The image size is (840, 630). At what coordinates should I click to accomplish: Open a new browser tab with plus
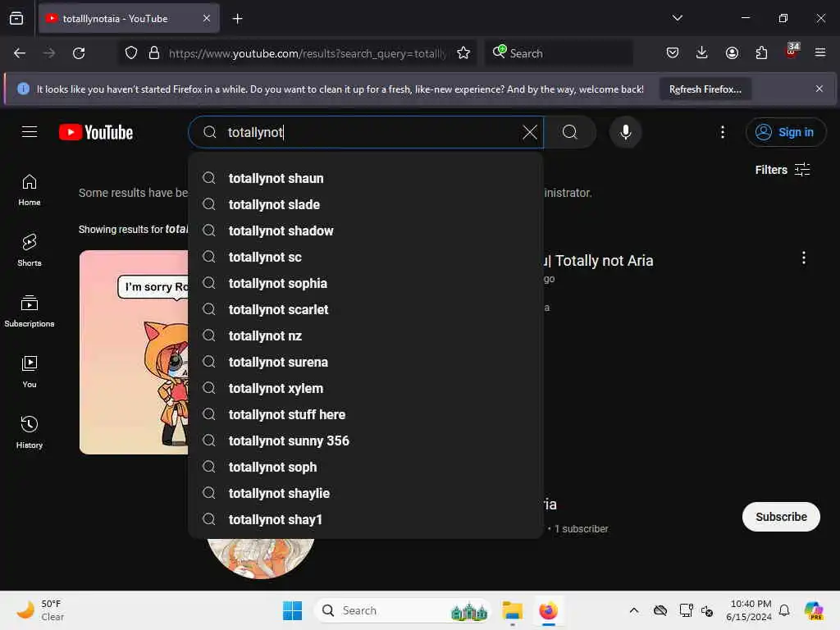click(x=237, y=19)
